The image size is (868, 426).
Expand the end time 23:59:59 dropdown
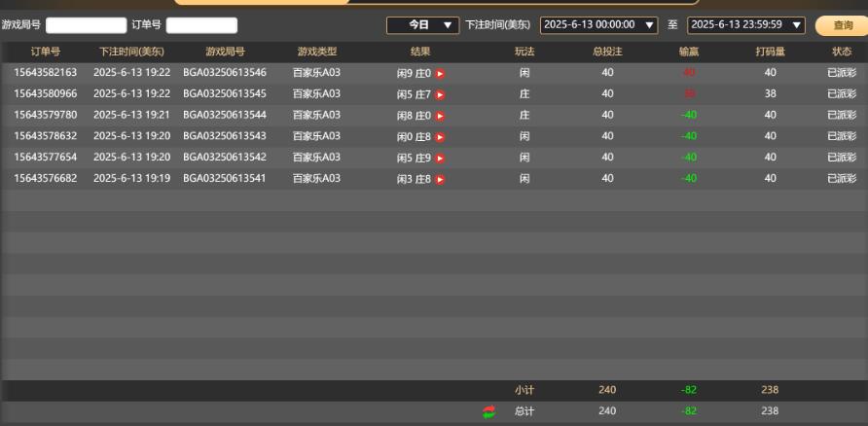(745, 25)
